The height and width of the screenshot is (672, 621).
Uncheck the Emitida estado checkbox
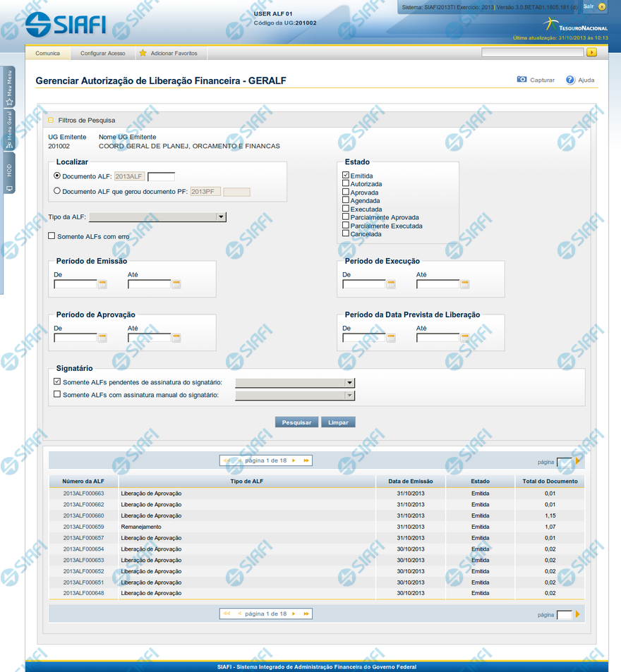coord(346,176)
